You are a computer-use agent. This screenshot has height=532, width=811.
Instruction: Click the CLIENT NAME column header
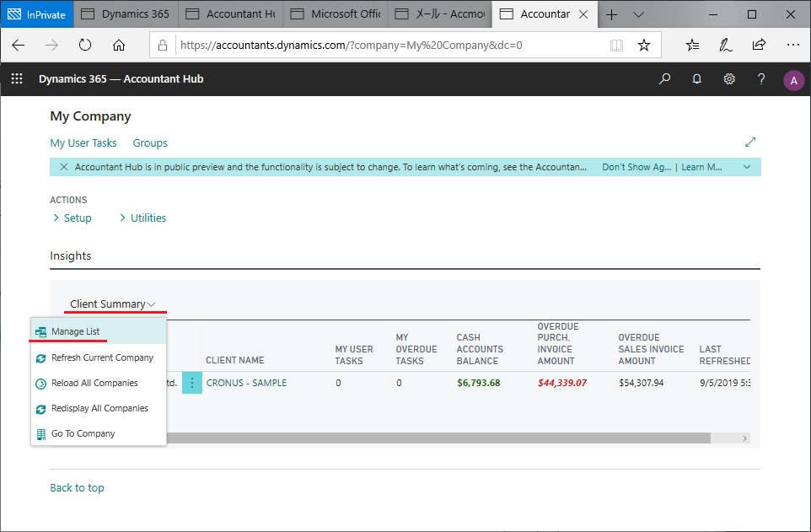[x=235, y=360]
